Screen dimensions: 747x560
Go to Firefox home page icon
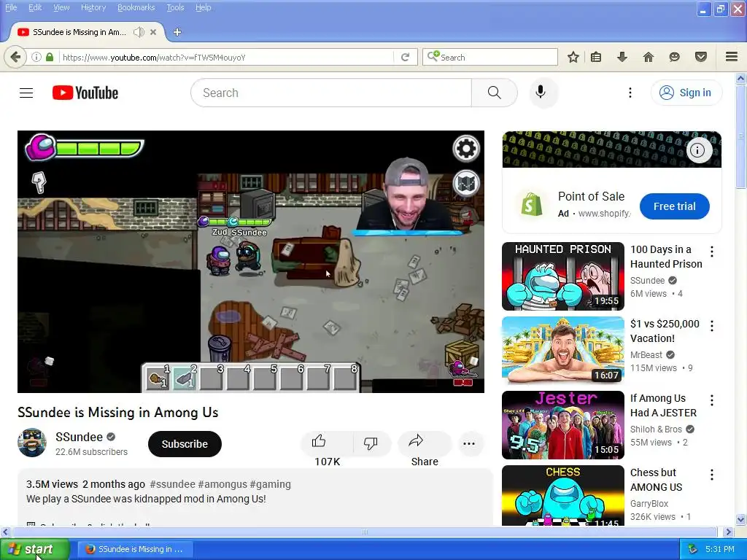pyautogui.click(x=649, y=57)
